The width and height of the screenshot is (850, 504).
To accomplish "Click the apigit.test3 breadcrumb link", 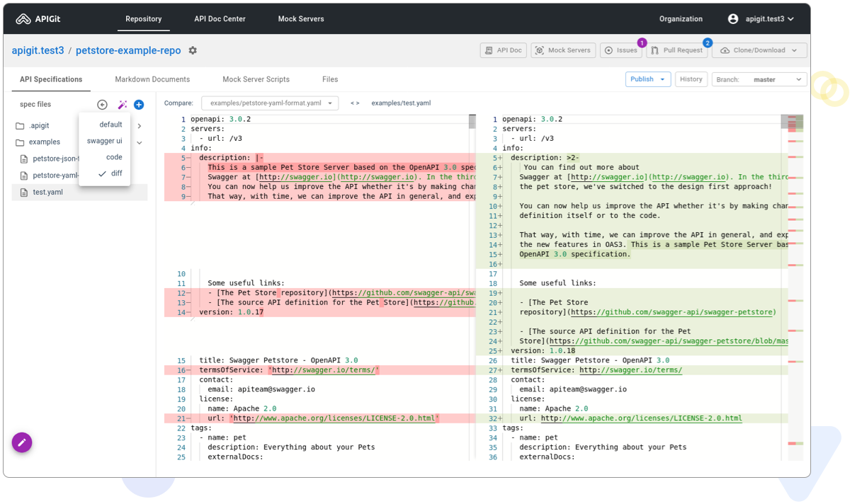I will [x=38, y=51].
